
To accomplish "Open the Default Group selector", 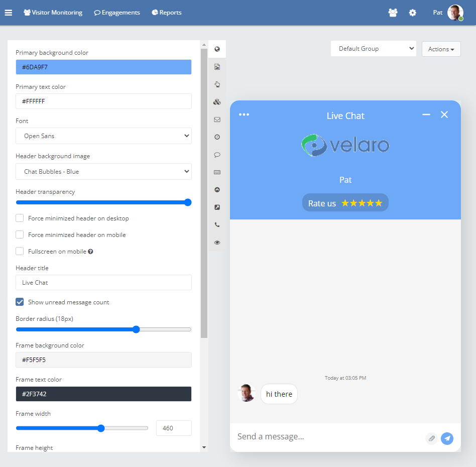I will coord(373,49).
